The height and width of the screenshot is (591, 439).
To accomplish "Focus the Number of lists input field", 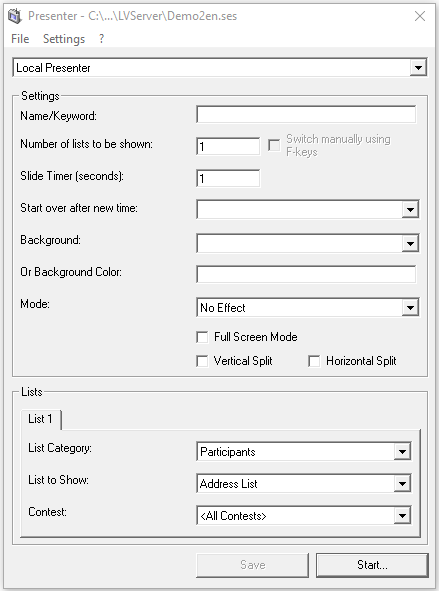I will pos(228,146).
